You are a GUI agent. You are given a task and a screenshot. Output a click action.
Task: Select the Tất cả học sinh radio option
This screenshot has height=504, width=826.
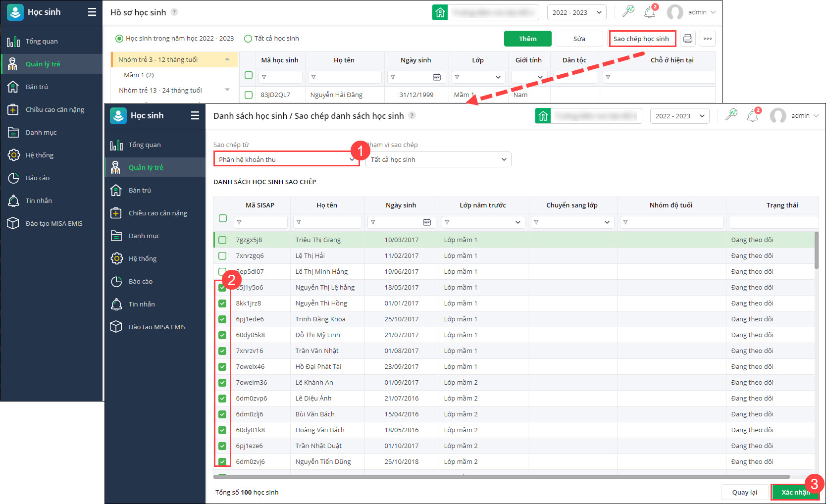[x=248, y=39]
